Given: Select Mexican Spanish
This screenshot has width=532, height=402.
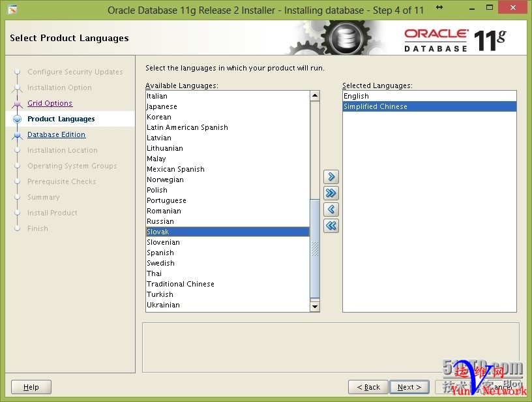Looking at the screenshot, I should pyautogui.click(x=228, y=169).
